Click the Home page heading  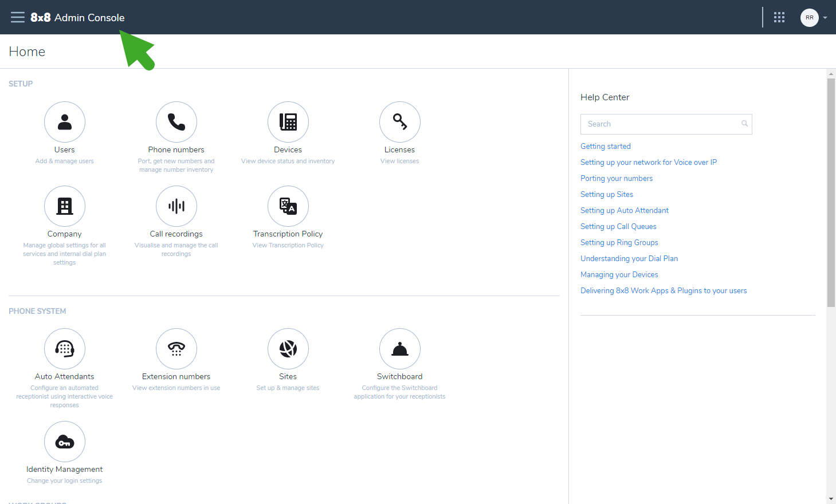27,52
